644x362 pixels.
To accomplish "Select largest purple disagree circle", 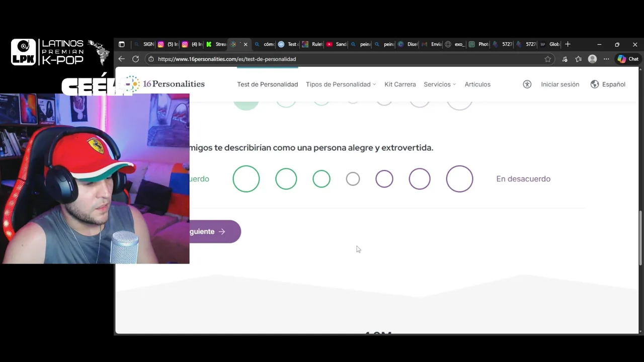I will [459, 179].
